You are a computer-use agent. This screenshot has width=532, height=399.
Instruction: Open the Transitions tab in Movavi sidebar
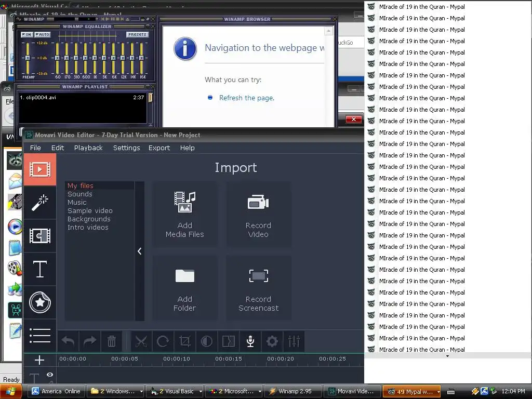(x=40, y=236)
